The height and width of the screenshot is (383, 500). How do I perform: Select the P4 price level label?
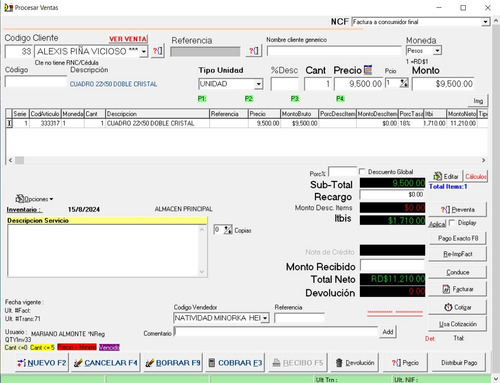coord(340,99)
